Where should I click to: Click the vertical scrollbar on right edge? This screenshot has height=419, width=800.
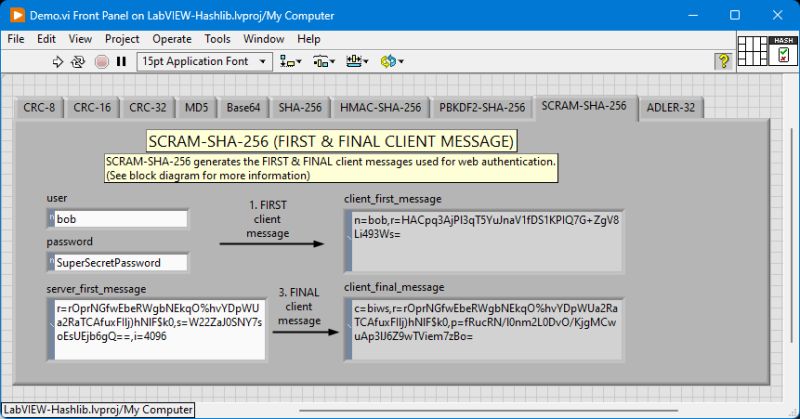792,235
